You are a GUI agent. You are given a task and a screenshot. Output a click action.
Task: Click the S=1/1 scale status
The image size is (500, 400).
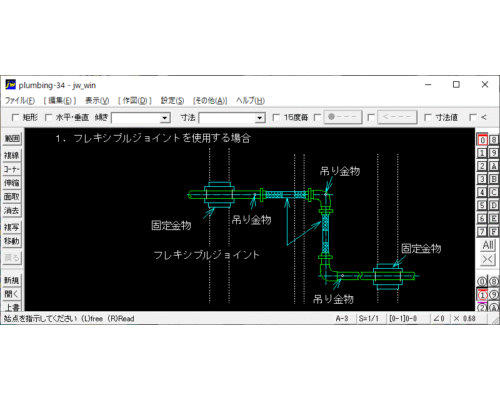[x=369, y=318]
